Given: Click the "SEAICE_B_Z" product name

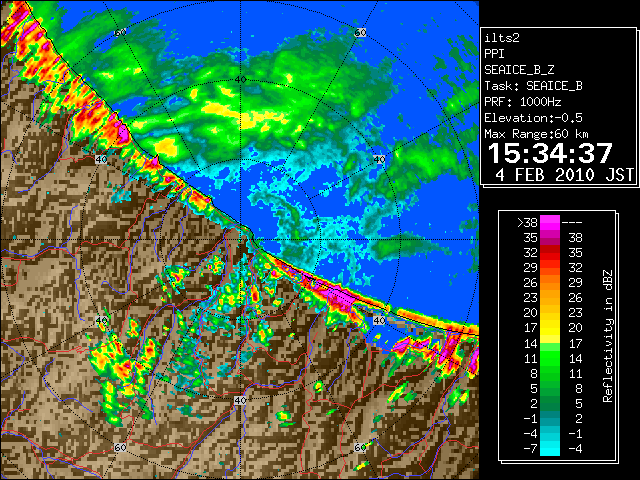Looking at the screenshot, I should pyautogui.click(x=519, y=70).
